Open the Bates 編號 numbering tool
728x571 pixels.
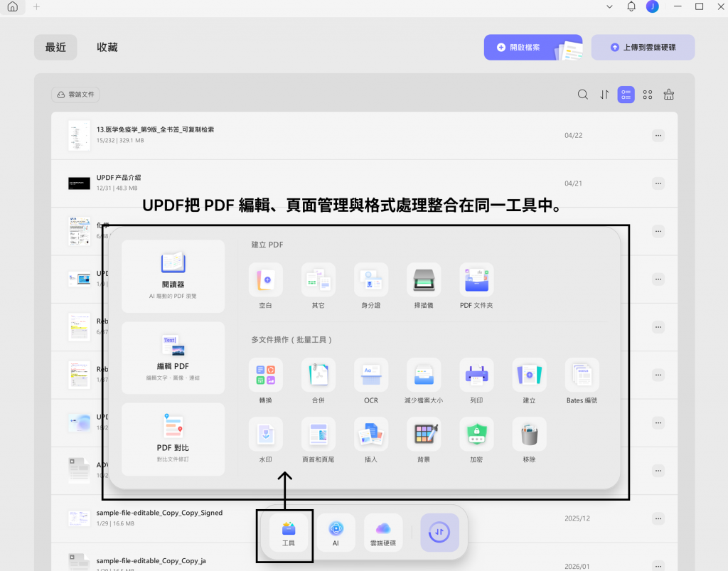[582, 375]
